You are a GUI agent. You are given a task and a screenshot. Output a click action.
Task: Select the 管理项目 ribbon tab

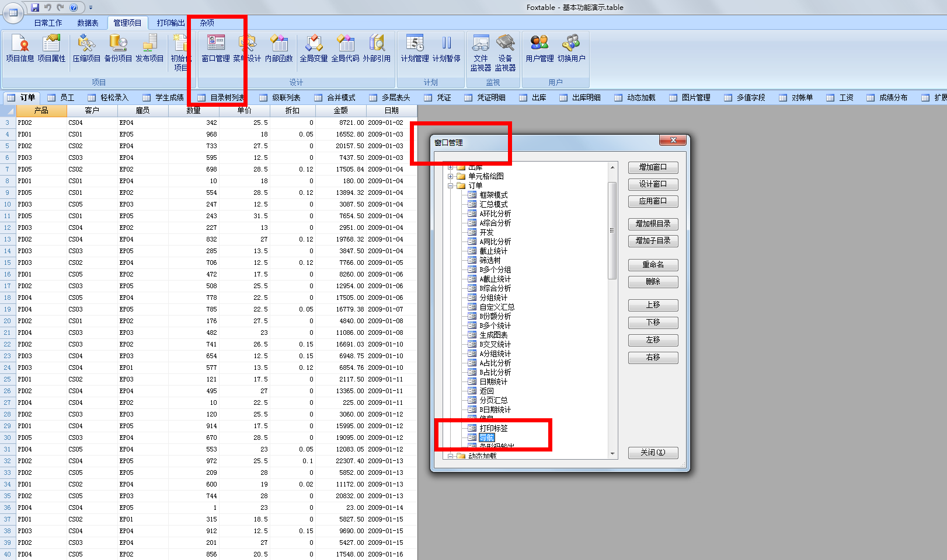coord(127,23)
